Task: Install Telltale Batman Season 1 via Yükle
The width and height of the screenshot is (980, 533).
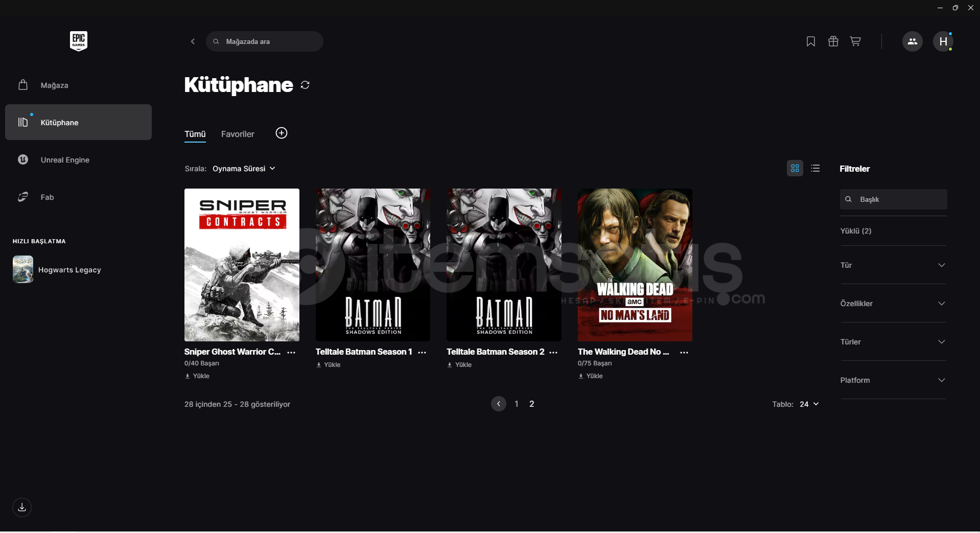Action: pos(328,365)
